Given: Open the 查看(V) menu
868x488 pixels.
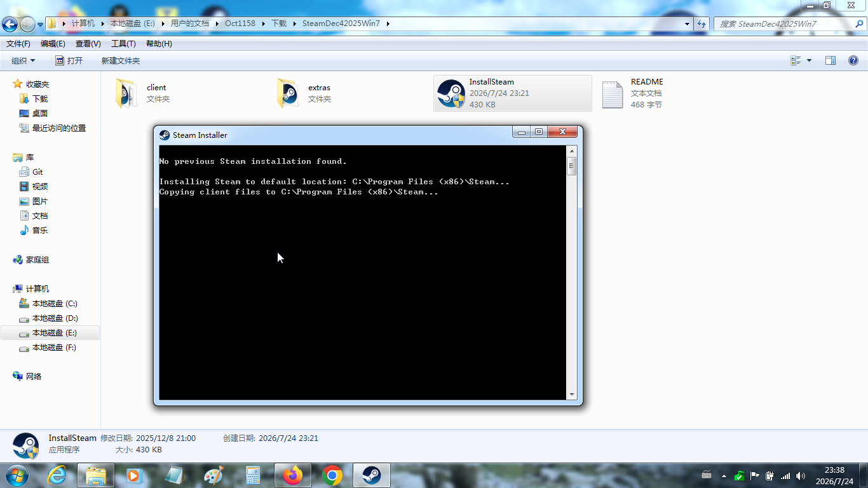Looking at the screenshot, I should point(88,44).
